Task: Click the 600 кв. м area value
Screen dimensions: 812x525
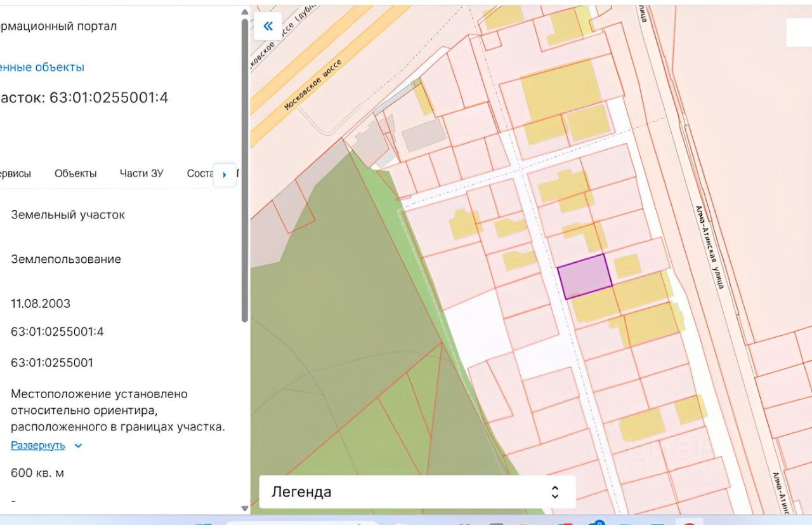Action: click(37, 474)
